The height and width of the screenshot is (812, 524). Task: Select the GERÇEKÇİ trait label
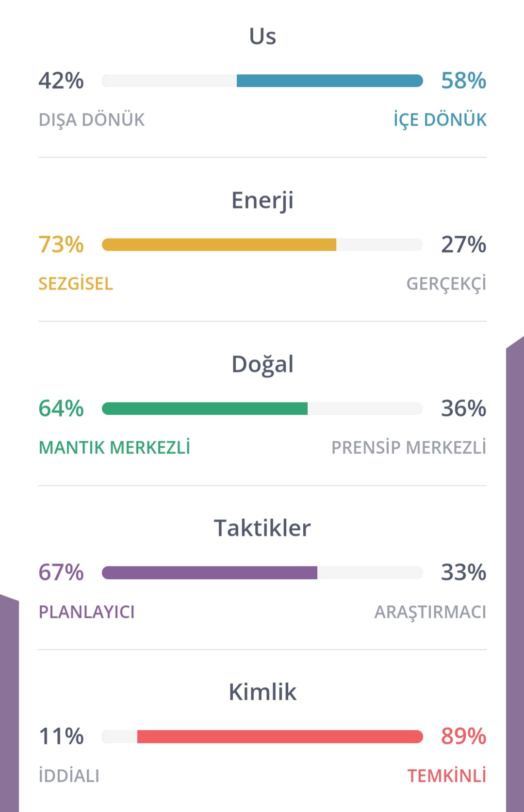pyautogui.click(x=446, y=284)
